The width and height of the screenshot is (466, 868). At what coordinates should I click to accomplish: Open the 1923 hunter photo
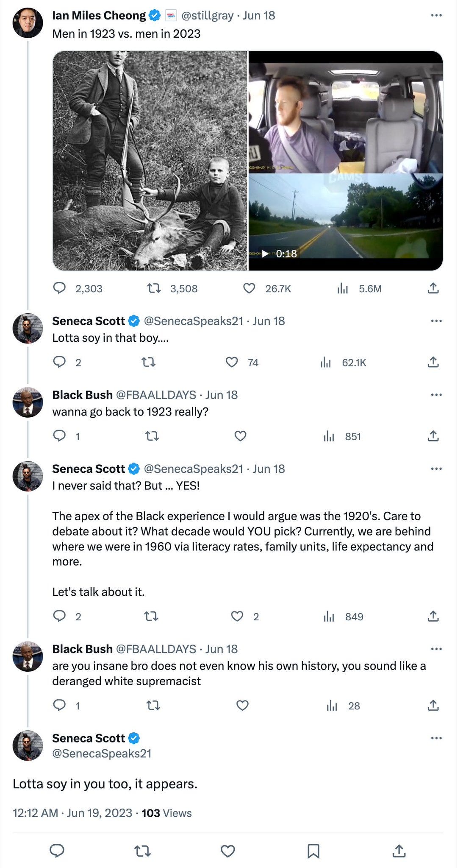150,161
